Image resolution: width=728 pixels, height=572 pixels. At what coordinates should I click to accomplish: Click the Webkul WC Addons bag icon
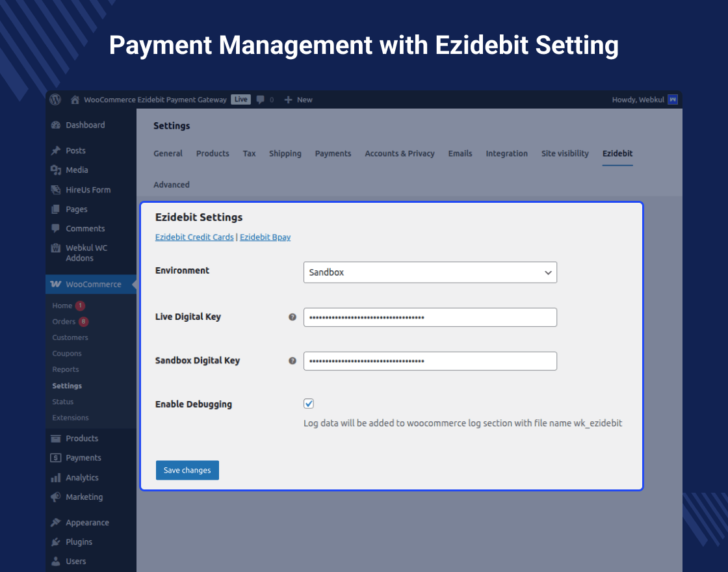(x=56, y=248)
